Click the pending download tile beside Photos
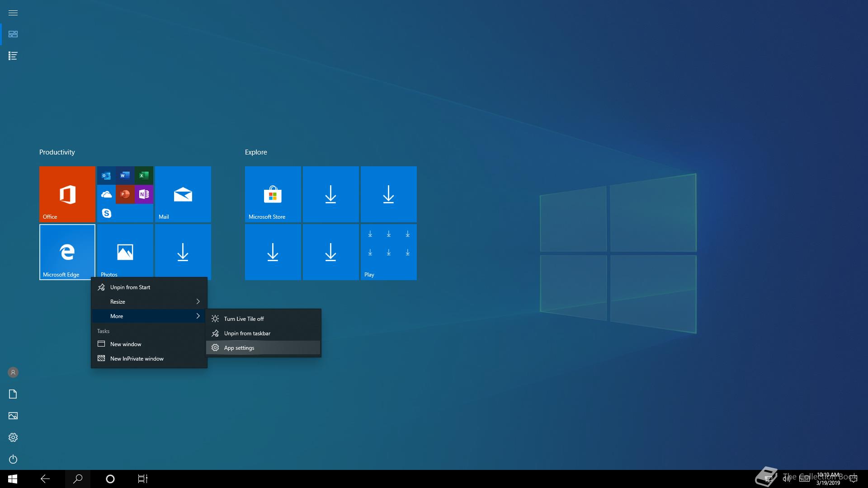 (x=183, y=251)
